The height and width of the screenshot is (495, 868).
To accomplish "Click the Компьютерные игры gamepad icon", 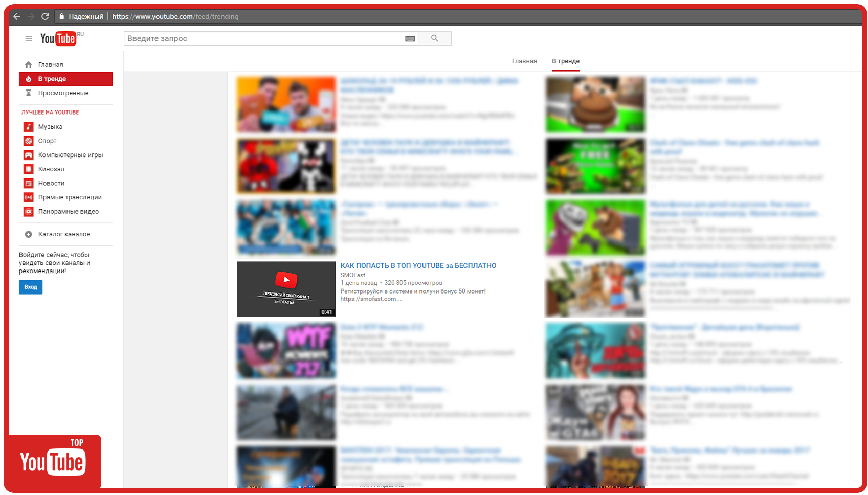I will click(29, 155).
